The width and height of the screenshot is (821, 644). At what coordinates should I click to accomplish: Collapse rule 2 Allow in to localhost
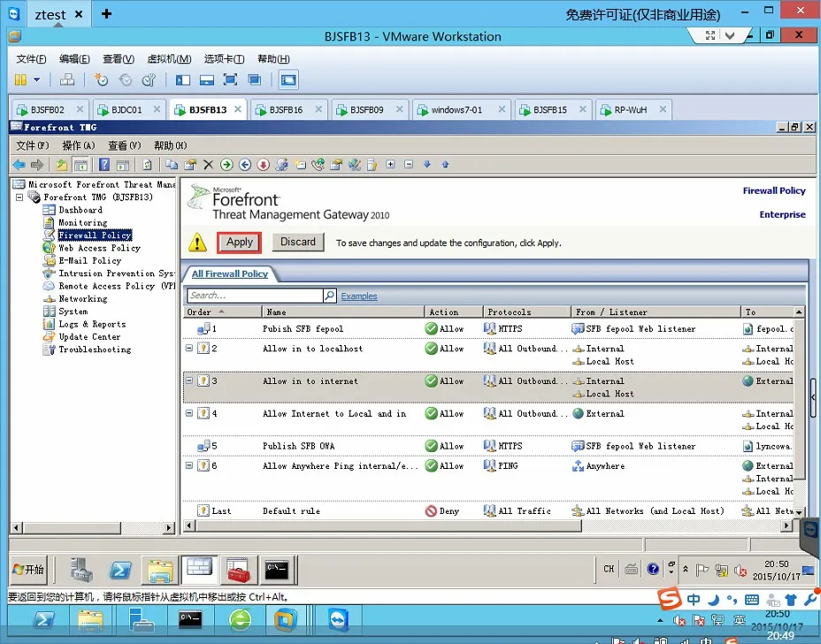coord(189,348)
